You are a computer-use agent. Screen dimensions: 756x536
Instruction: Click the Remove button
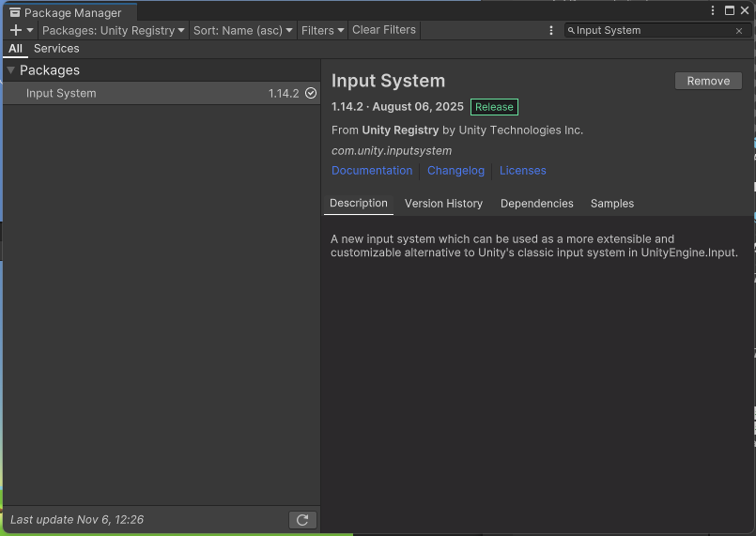point(708,81)
